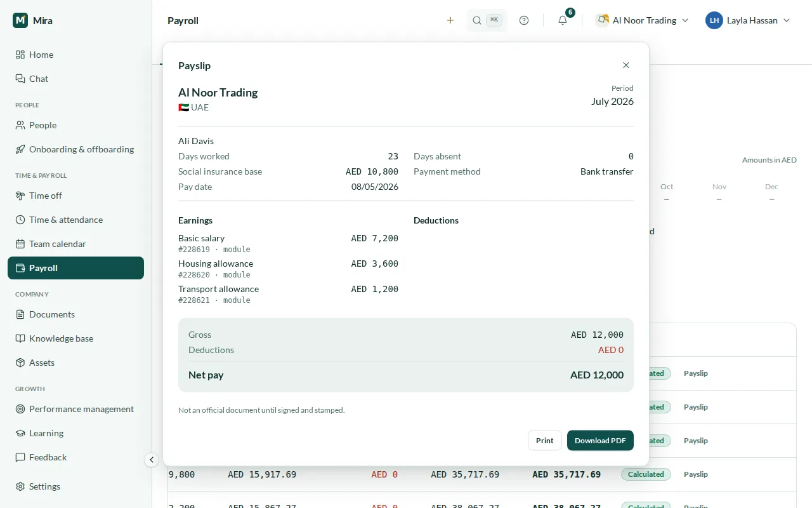Go to the People page
Screen dimensions: 812x508
coord(75,125)
